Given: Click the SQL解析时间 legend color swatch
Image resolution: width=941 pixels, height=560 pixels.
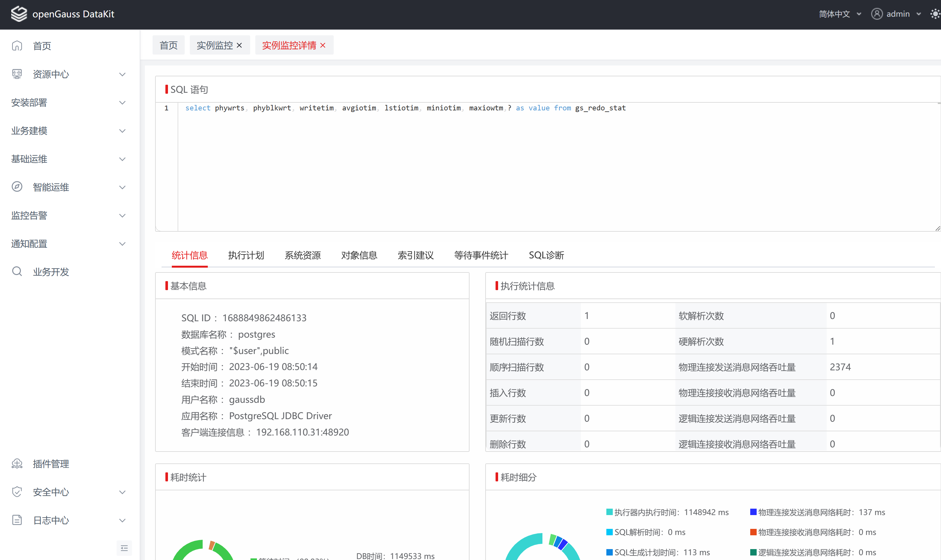Looking at the screenshot, I should pyautogui.click(x=609, y=532).
